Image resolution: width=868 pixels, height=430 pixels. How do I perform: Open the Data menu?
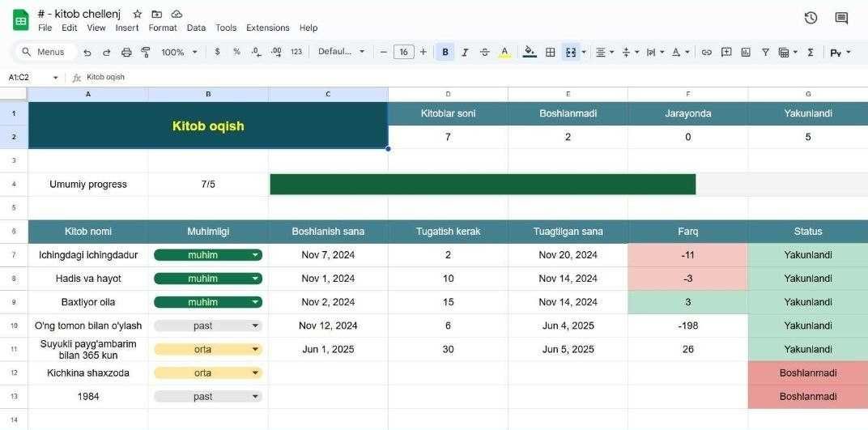[x=196, y=28]
